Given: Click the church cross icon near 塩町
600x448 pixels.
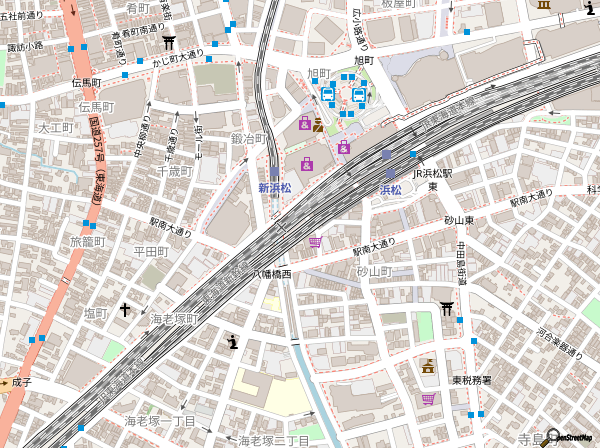Looking at the screenshot, I should point(125,310).
